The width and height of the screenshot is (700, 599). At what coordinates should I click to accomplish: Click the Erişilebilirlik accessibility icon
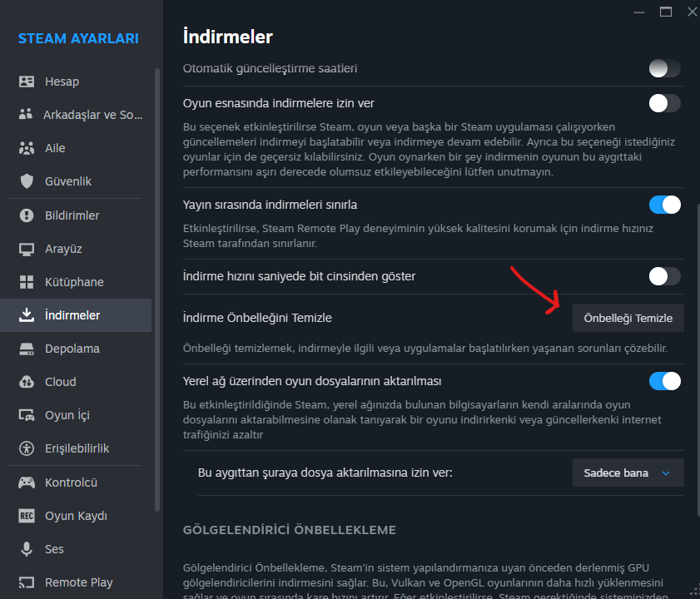[27, 448]
